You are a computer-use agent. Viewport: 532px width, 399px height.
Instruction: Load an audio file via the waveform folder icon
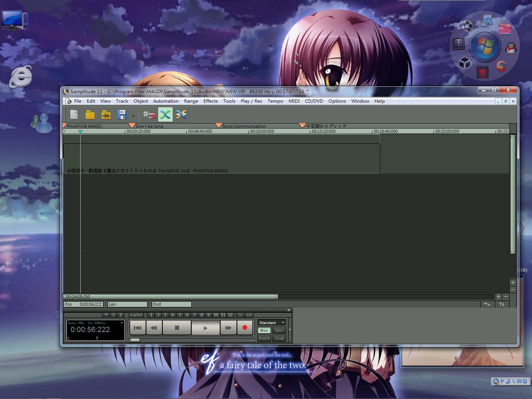pos(106,114)
